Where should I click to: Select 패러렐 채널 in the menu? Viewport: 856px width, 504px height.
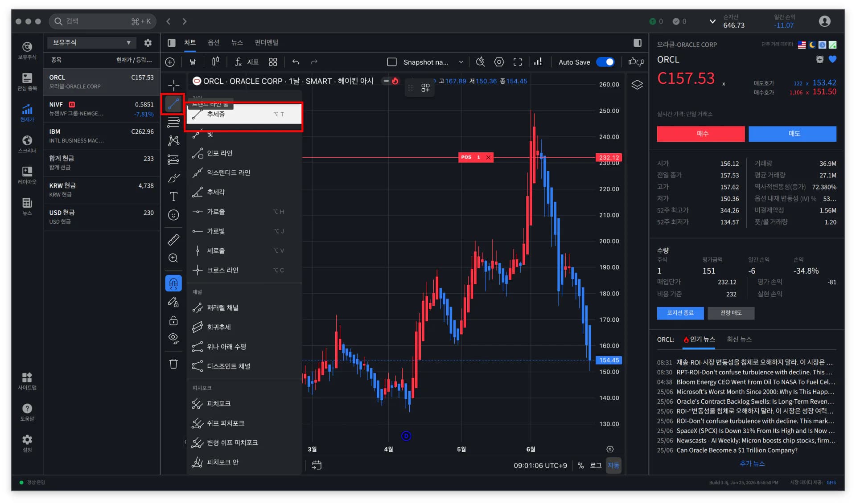[x=244, y=308]
